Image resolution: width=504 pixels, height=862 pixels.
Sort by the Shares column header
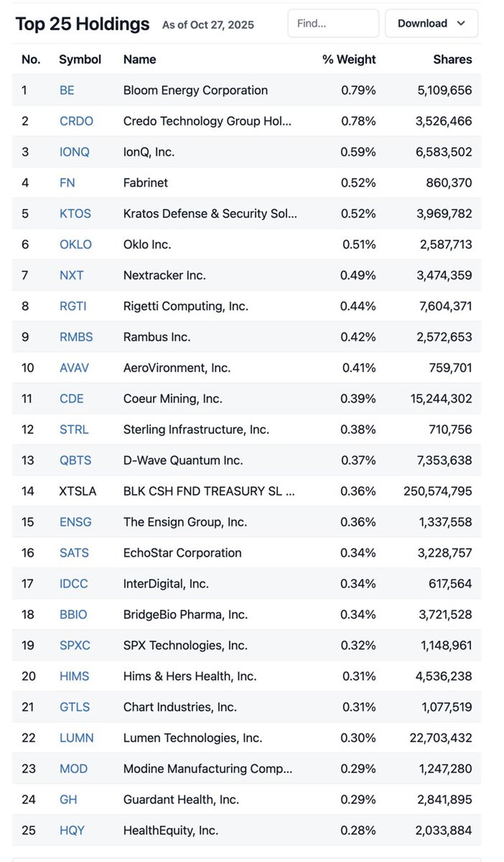[x=452, y=59]
